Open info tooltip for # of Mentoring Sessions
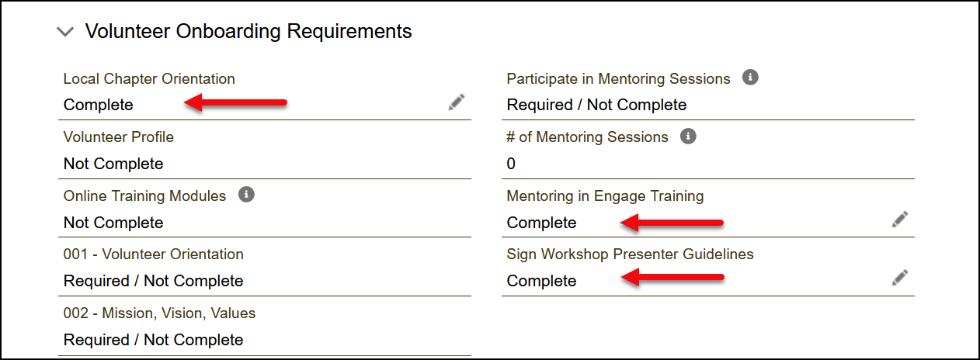Screen dimensions: 980x360 point(688,137)
